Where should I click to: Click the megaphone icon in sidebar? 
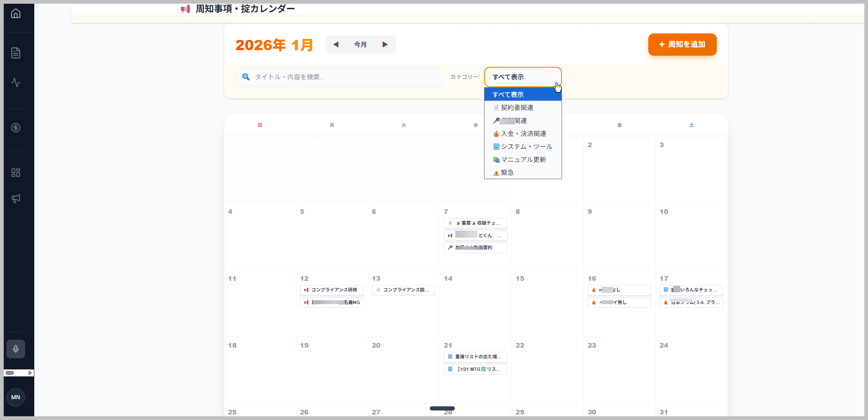pyautogui.click(x=16, y=199)
